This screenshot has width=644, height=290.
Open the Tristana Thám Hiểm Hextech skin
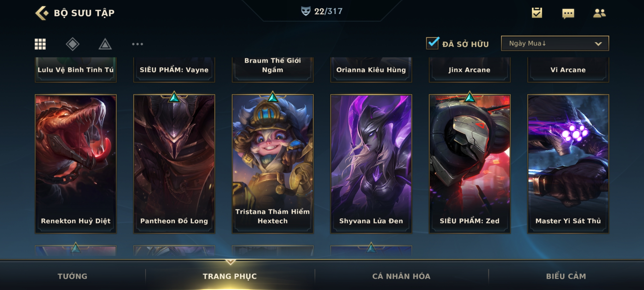click(x=273, y=164)
